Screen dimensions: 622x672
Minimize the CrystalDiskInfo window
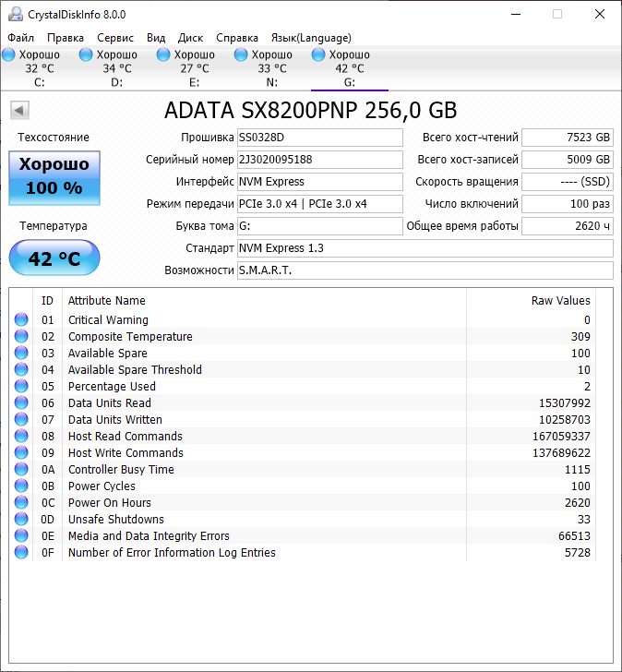point(516,14)
